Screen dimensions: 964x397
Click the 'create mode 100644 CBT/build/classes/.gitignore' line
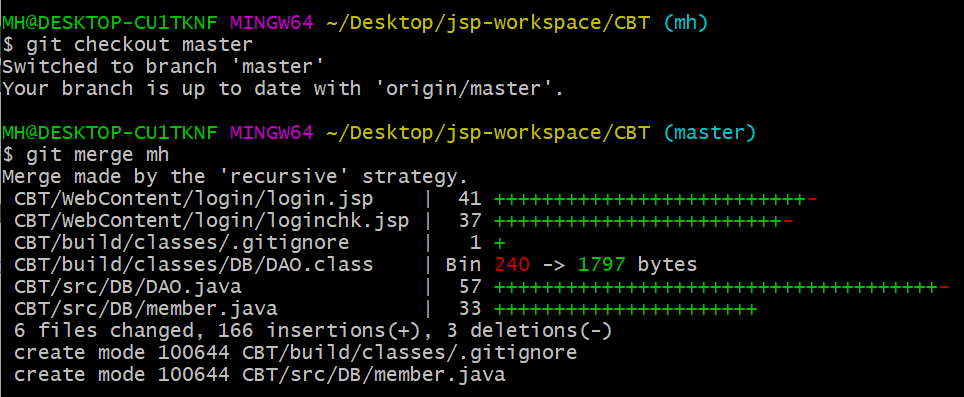296,353
